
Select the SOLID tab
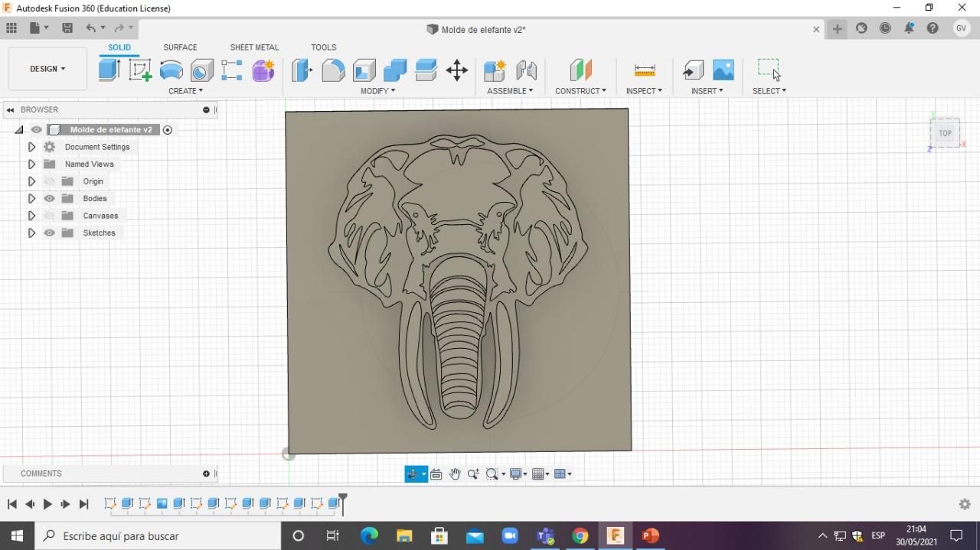(119, 47)
